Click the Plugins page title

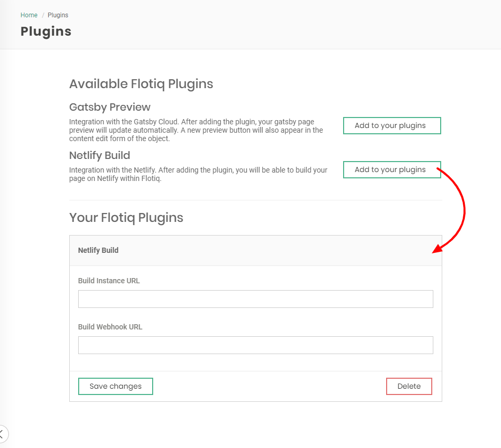point(46,31)
